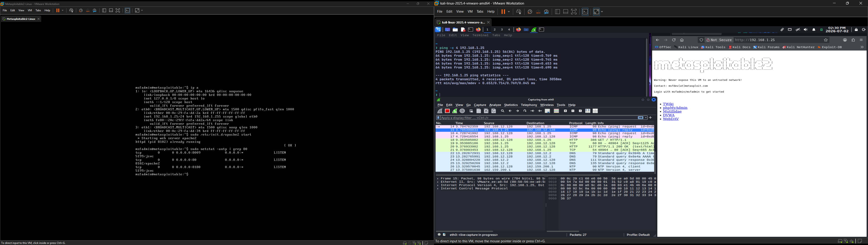
Task: Toggle packet colorization in Wireshark toolbar
Action: click(x=556, y=111)
